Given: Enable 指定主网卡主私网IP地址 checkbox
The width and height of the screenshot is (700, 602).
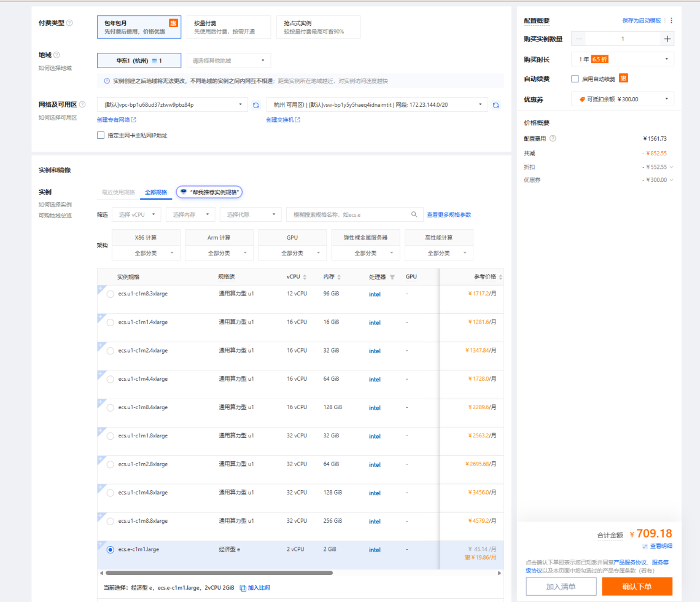Looking at the screenshot, I should tap(101, 135).
